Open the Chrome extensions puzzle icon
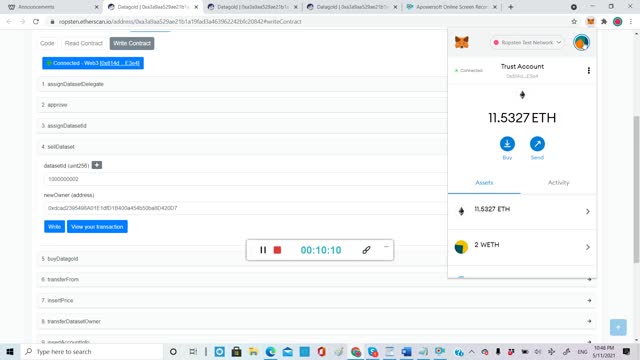Screen dimensions: 640x360 point(604,22)
